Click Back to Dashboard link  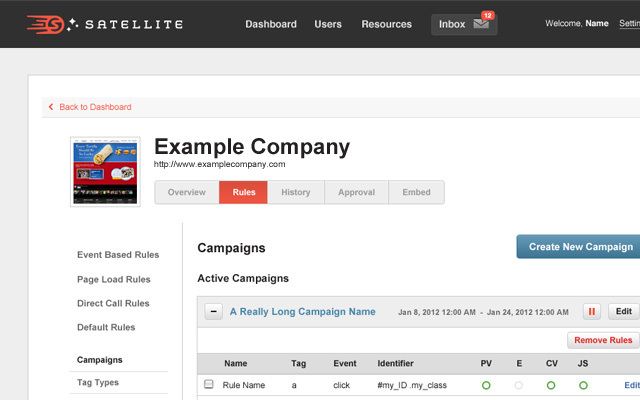pyautogui.click(x=95, y=107)
